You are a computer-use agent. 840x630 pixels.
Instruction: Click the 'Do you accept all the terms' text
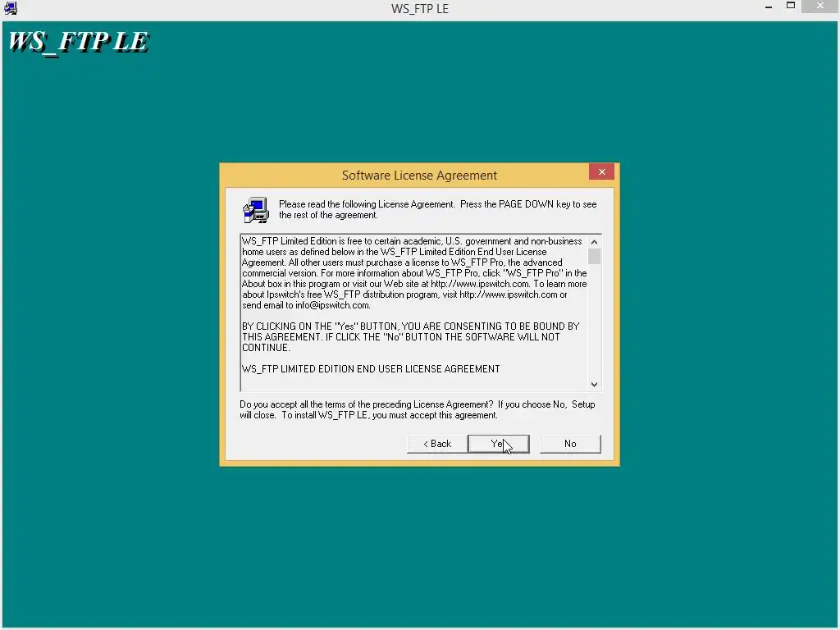click(417, 410)
